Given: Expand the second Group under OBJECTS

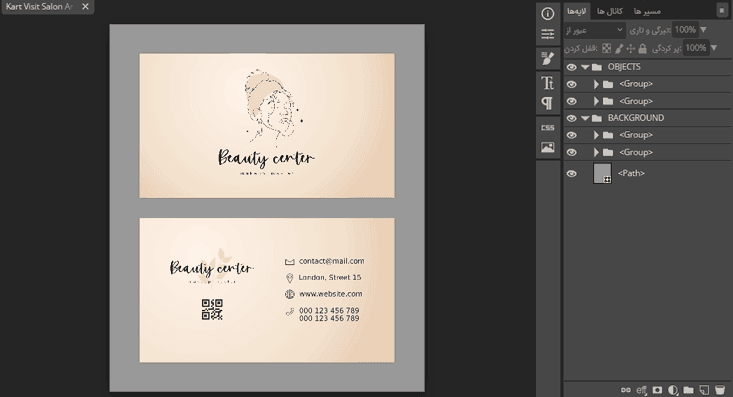Looking at the screenshot, I should [x=596, y=101].
